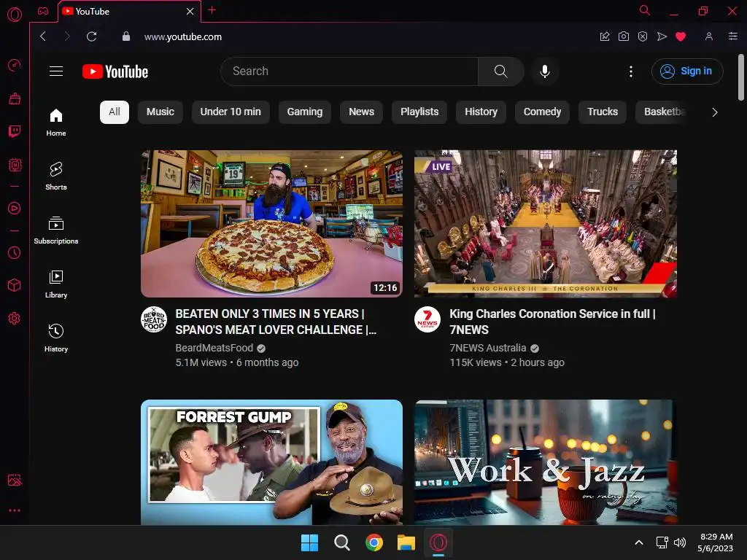
Task: Open the King Charles Coronation live thumbnail
Action: pyautogui.click(x=546, y=224)
